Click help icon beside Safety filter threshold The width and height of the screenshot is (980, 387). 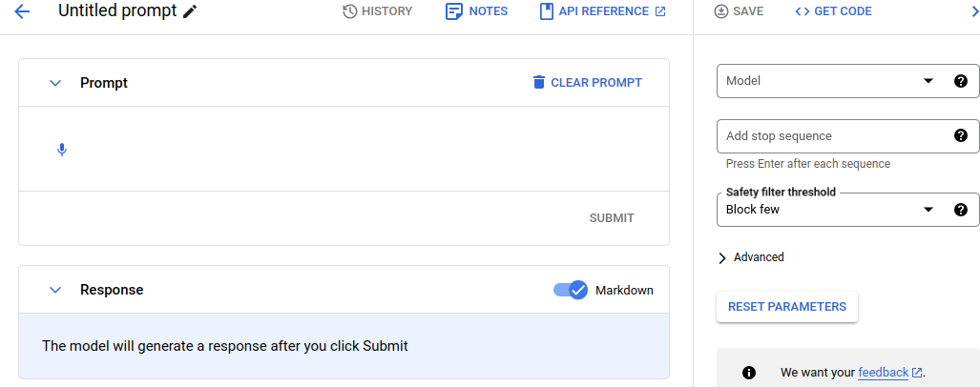click(961, 210)
